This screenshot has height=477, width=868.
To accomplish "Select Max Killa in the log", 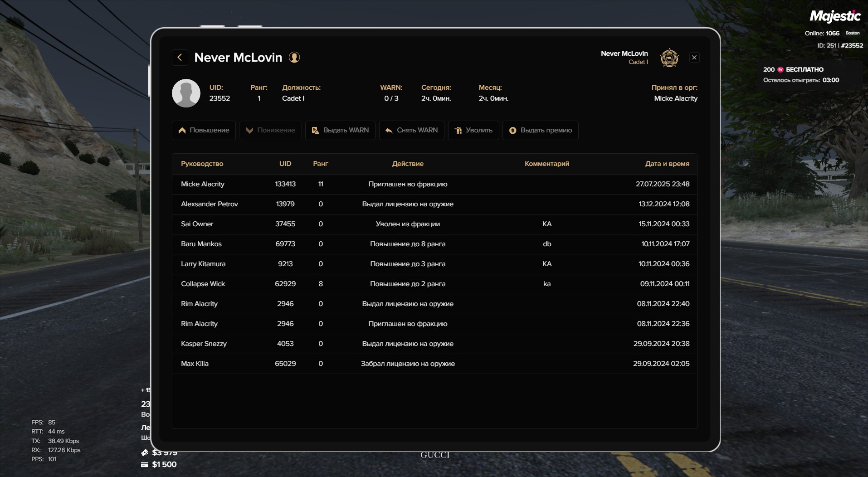I will [195, 364].
